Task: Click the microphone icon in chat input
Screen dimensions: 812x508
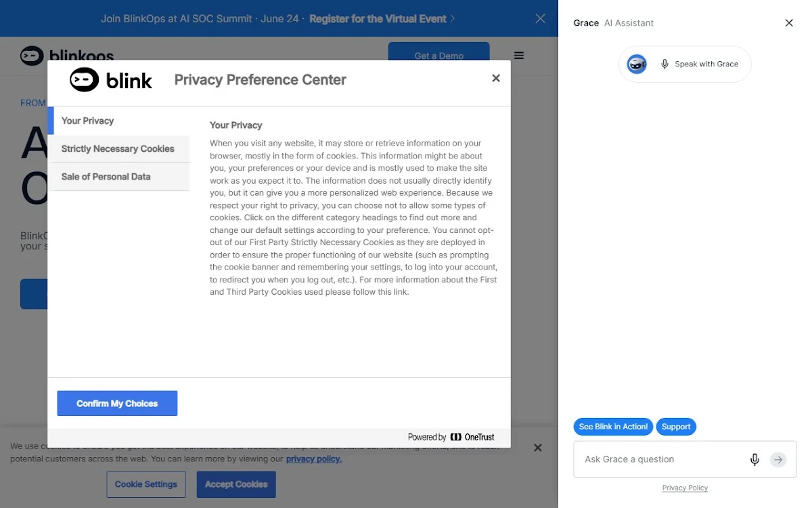Action: (755, 459)
